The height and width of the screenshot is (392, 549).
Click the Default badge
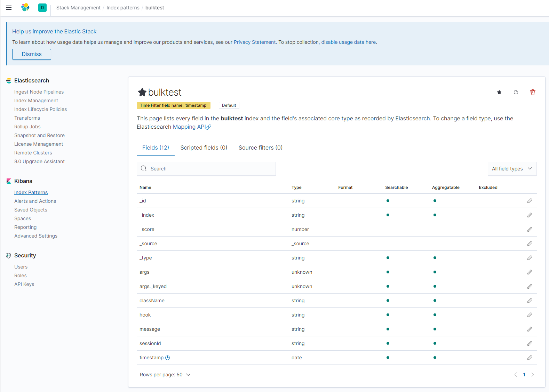pos(229,105)
